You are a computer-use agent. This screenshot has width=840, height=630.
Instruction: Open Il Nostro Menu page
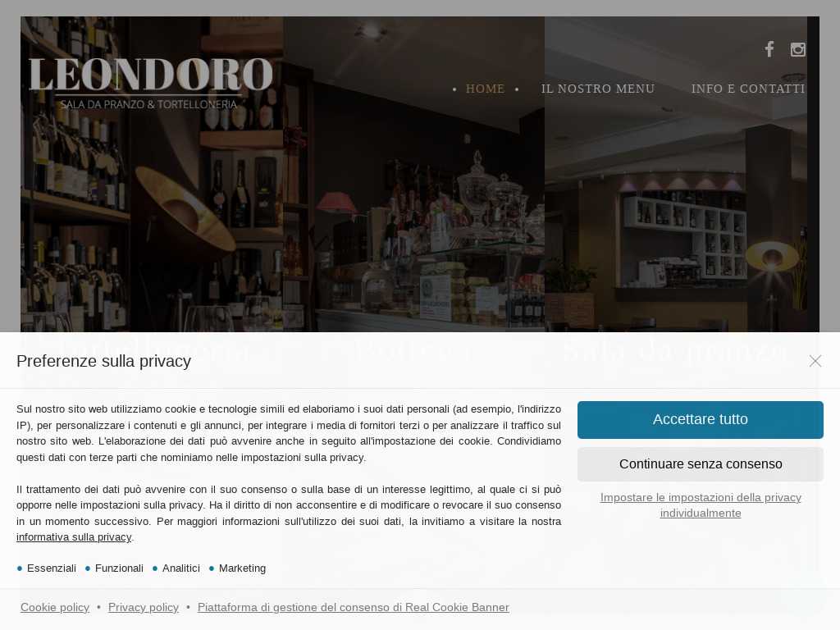tap(598, 89)
